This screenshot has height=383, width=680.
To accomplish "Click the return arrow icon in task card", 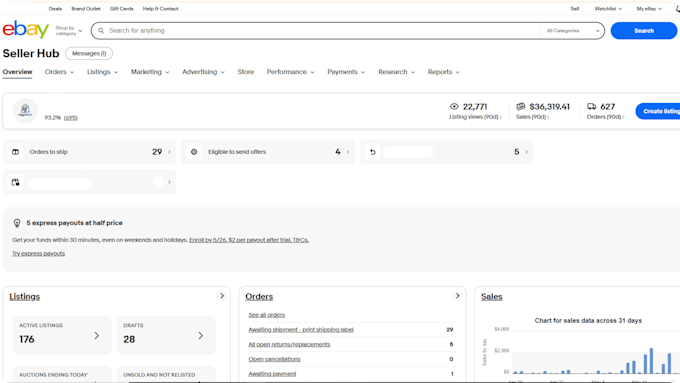I will tap(373, 152).
